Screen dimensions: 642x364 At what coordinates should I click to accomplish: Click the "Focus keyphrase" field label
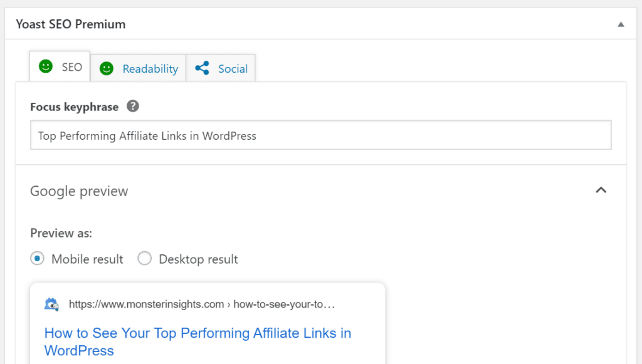[74, 107]
